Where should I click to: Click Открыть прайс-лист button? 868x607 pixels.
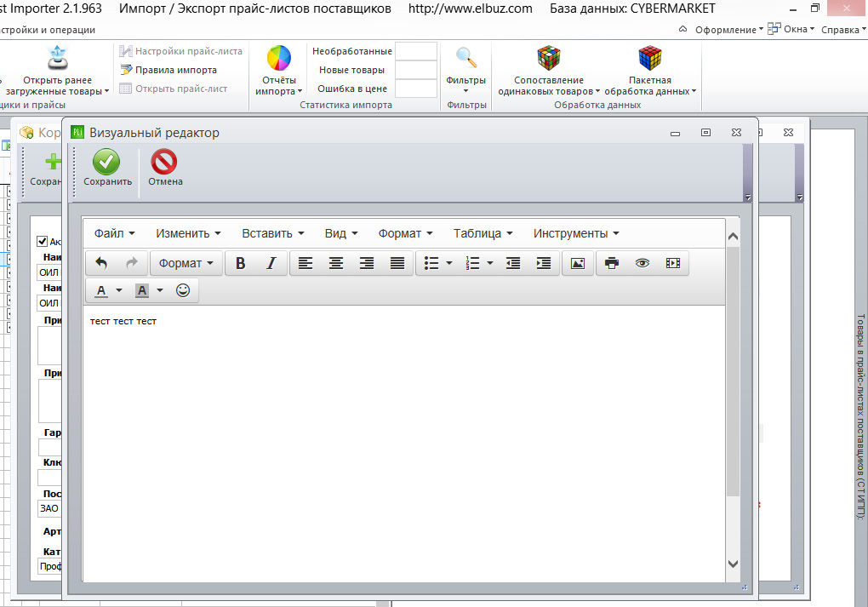coord(174,89)
